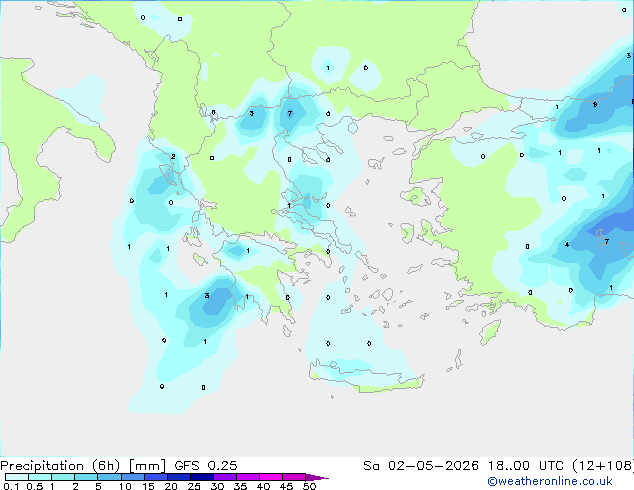Select the '18..00 UTC' time text
This screenshot has height=490, width=634.
(x=526, y=466)
